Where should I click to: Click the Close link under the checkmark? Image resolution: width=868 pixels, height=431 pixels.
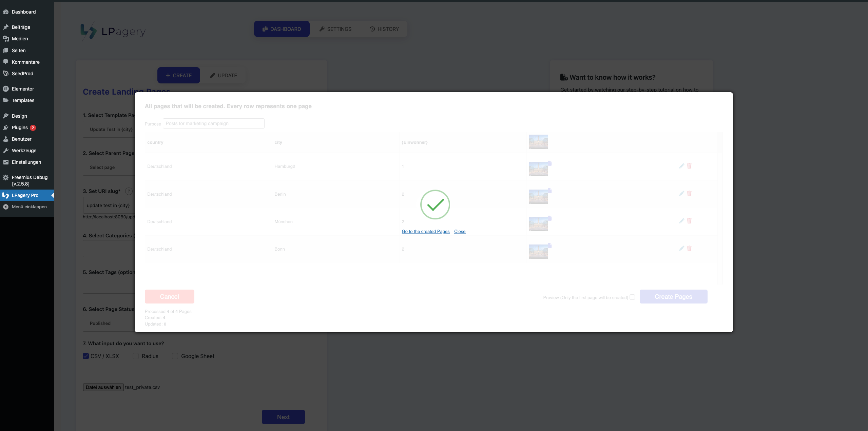(460, 231)
